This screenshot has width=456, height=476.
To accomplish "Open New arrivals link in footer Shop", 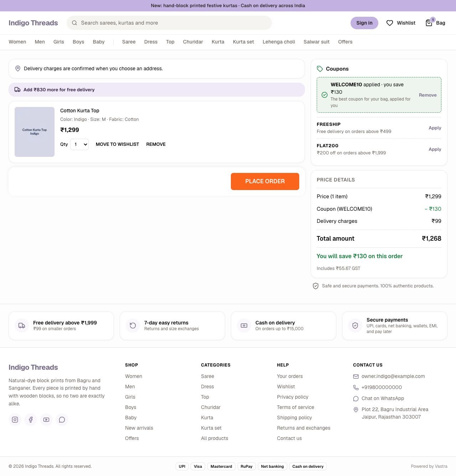I will 139,428.
